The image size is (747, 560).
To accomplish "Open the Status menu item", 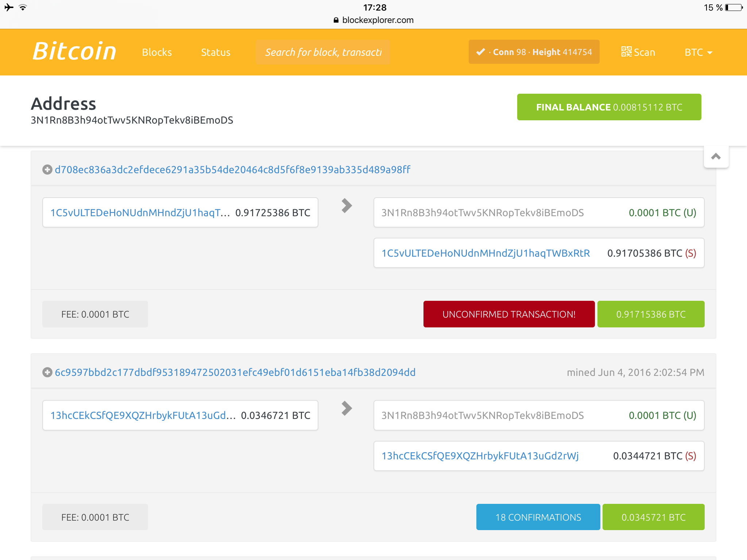I will 216,52.
